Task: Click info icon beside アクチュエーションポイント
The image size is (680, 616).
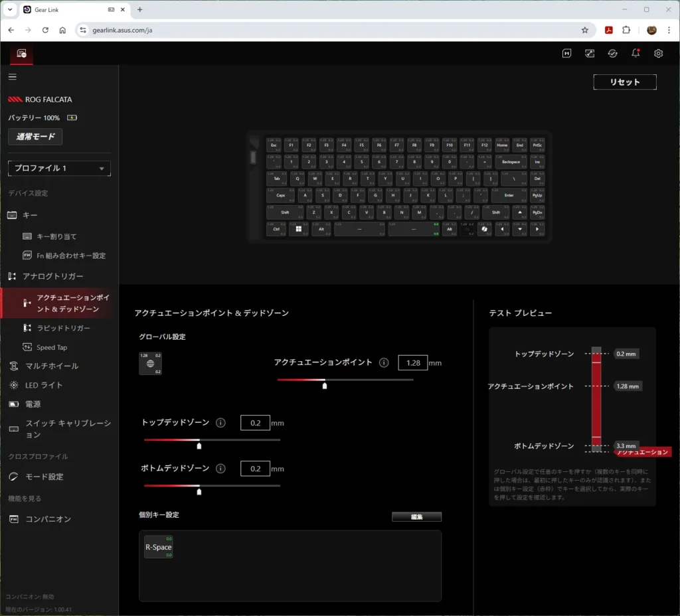Action: [x=384, y=362]
